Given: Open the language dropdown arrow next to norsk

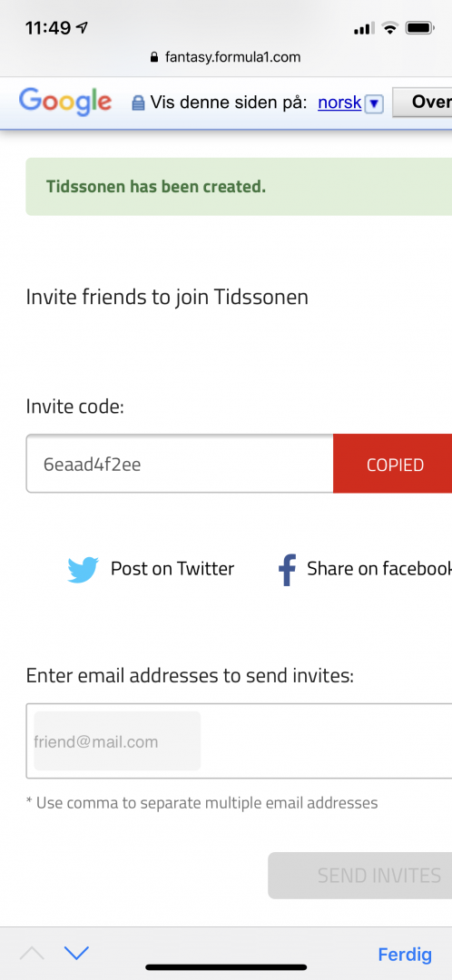Looking at the screenshot, I should 373,103.
